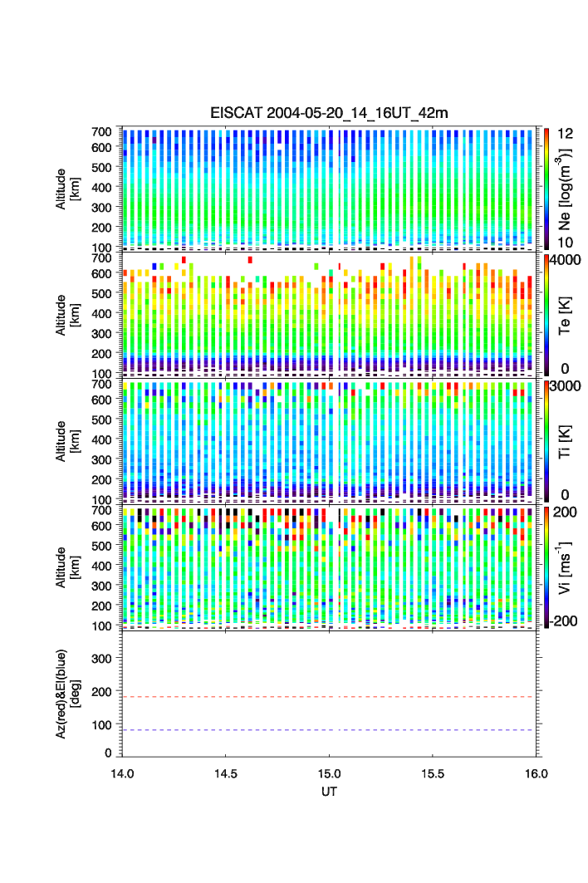Click the Altitude label of the top panel
Viewport: 588px width, 883px height.
(66, 189)
